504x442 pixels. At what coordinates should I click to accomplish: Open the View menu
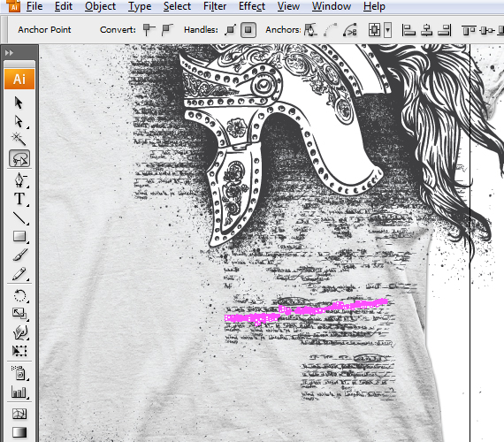(288, 6)
